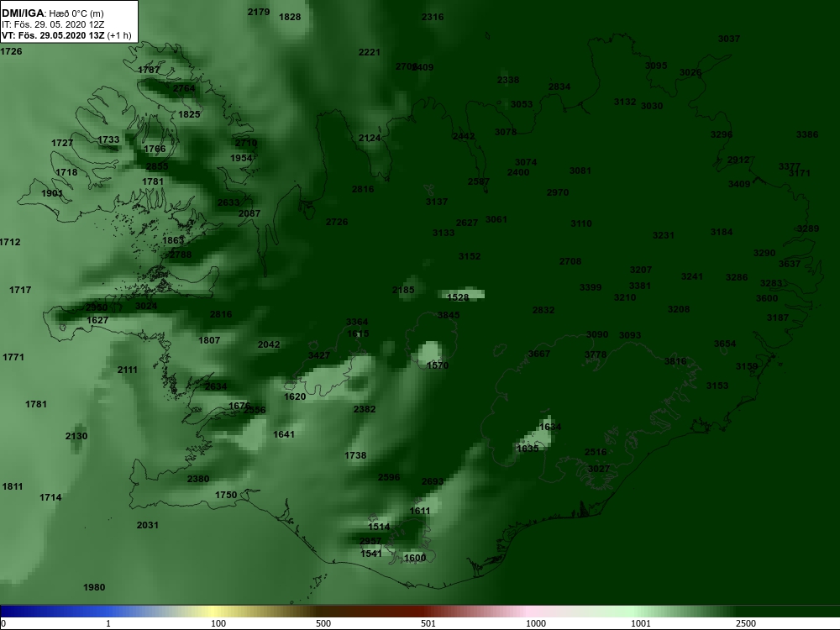Click the legend label '1000'
This screenshot has width=840, height=630.
tap(536, 623)
